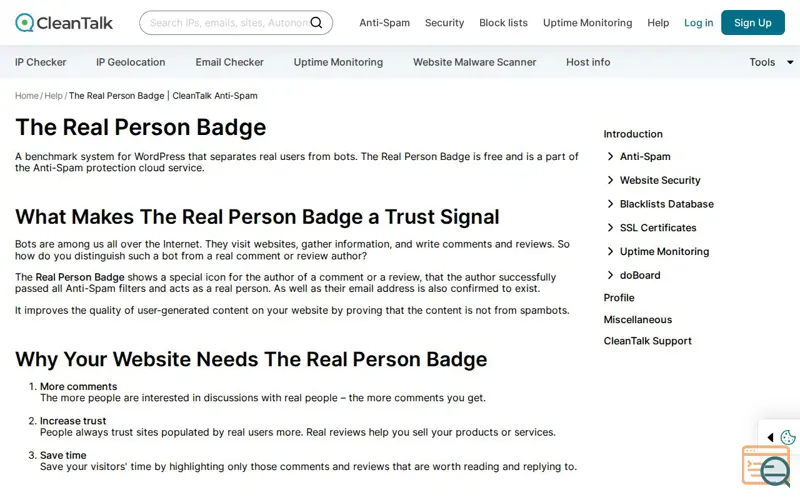Expand the sidebar Uptime Monitoring section
800x500 pixels.
(658, 252)
